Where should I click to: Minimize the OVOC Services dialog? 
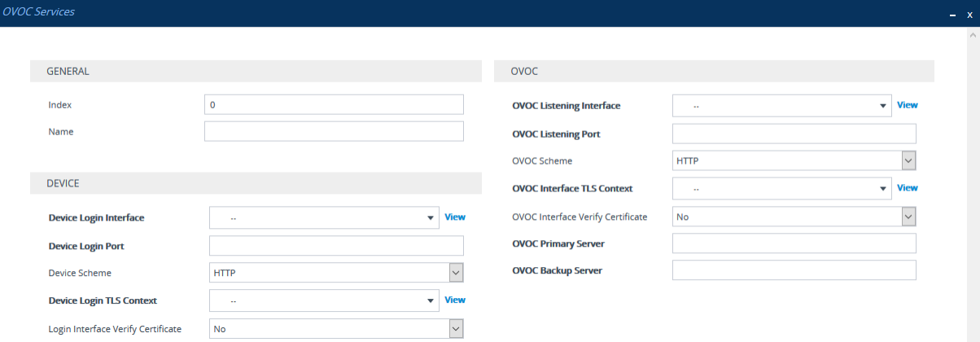click(954, 15)
